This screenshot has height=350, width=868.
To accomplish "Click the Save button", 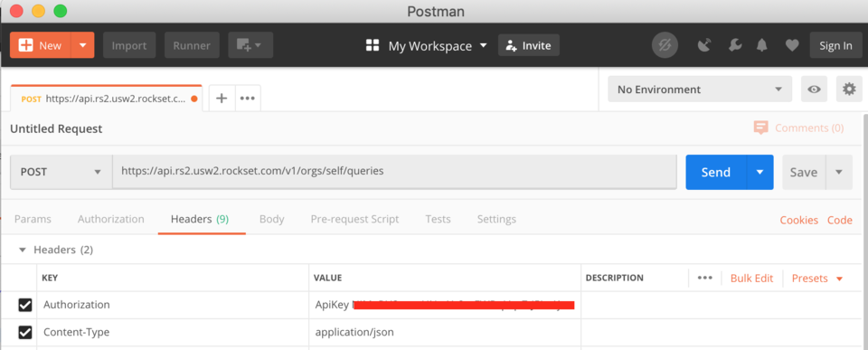I will [x=804, y=172].
